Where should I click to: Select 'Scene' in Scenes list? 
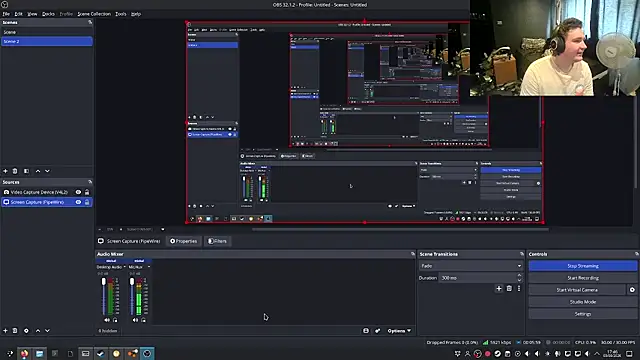(x=47, y=32)
